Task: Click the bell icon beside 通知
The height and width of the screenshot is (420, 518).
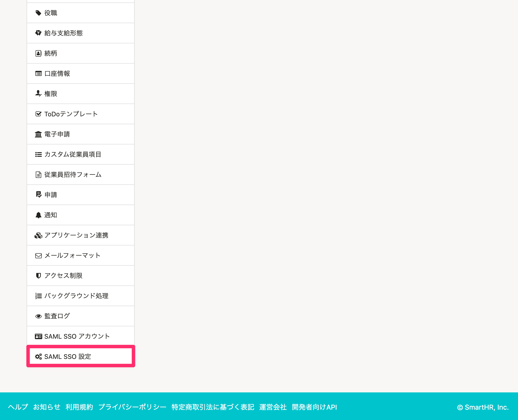Action: click(38, 215)
